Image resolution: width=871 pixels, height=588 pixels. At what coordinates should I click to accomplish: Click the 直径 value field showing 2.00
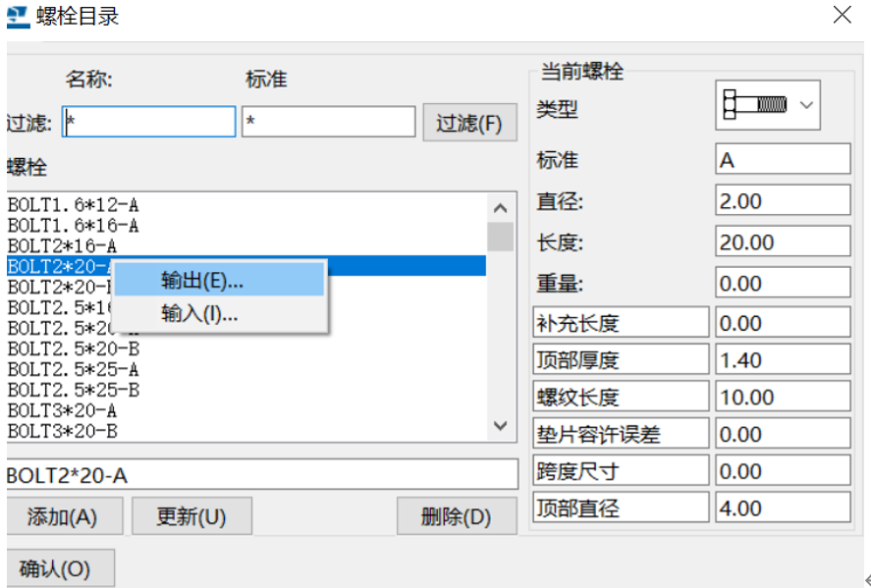click(783, 199)
